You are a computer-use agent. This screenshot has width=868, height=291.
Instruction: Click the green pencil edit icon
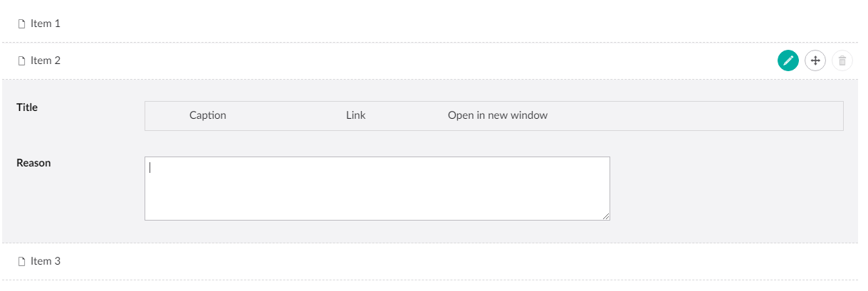coord(788,60)
